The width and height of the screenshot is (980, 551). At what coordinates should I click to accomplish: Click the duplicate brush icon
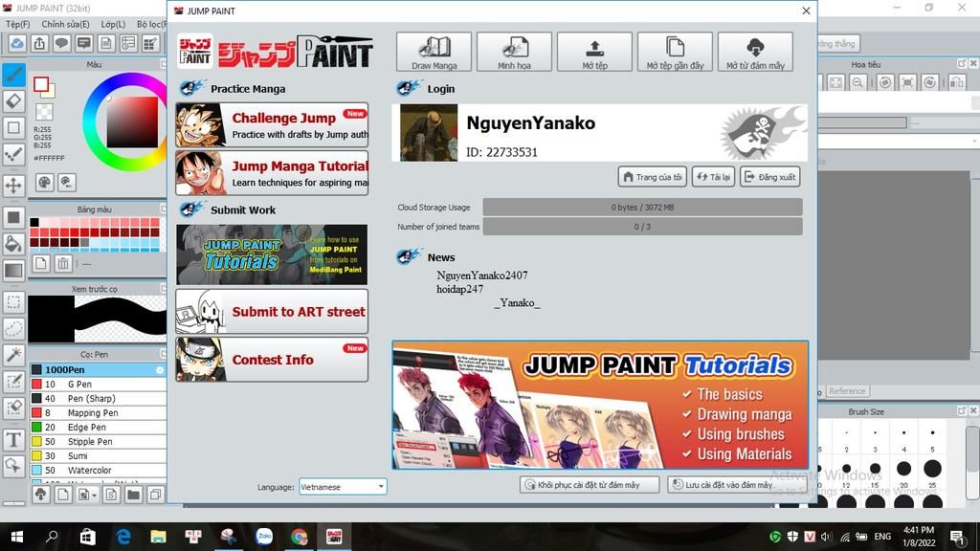pyautogui.click(x=156, y=495)
